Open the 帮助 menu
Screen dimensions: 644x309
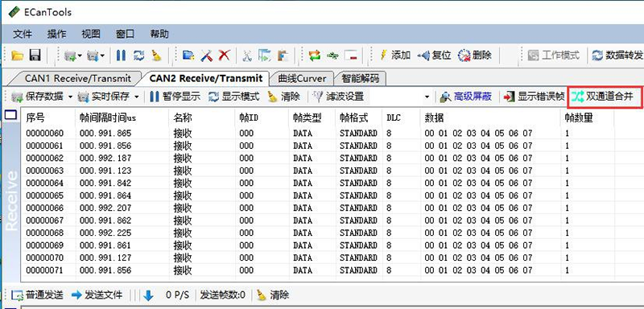[159, 34]
